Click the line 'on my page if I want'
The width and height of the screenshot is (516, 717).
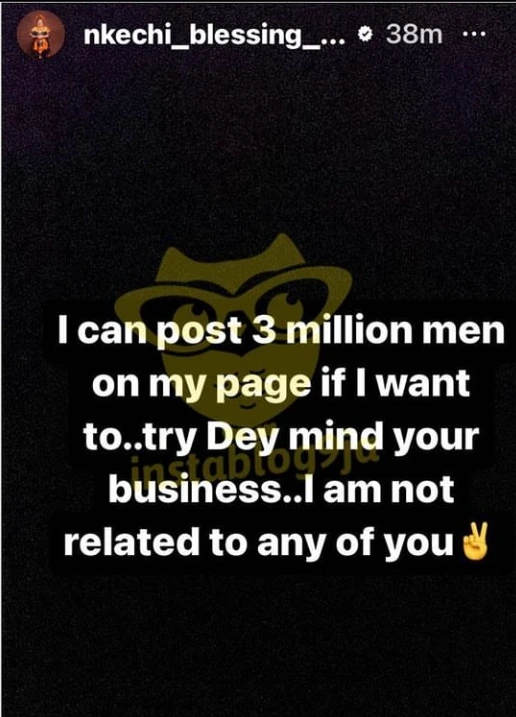(281, 385)
